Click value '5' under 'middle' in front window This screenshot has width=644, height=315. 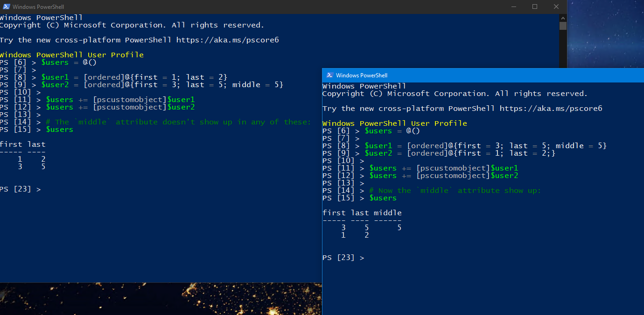point(399,228)
